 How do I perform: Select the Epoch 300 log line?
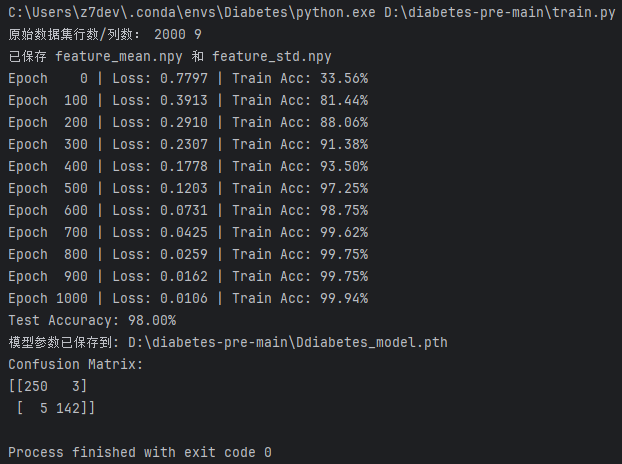[188, 144]
